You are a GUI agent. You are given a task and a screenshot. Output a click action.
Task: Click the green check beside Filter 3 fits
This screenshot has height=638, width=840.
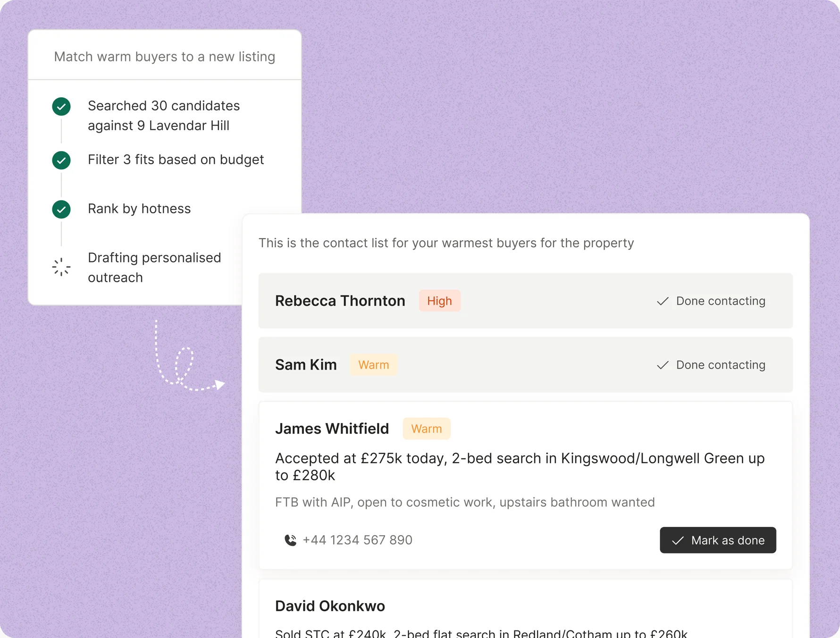point(61,160)
